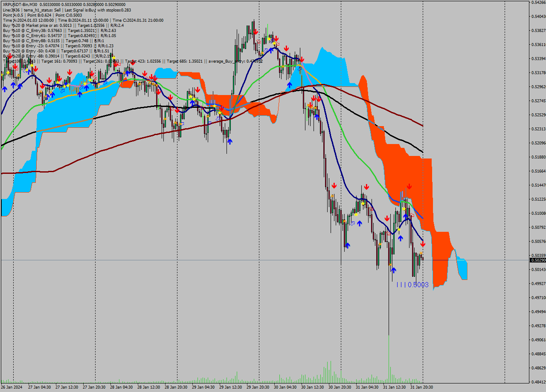Click the price axis label beginning 0.5209
The width and height of the screenshot is (546, 392).
tap(539, 143)
